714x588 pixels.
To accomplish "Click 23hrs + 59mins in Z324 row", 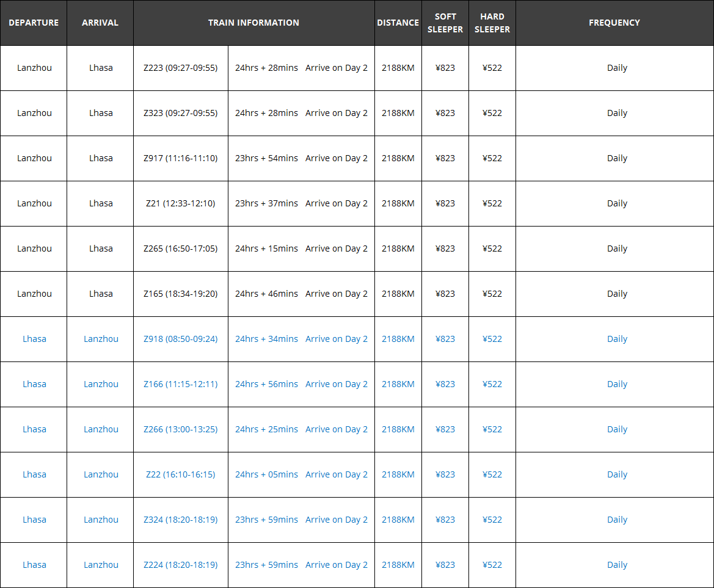I will point(266,520).
